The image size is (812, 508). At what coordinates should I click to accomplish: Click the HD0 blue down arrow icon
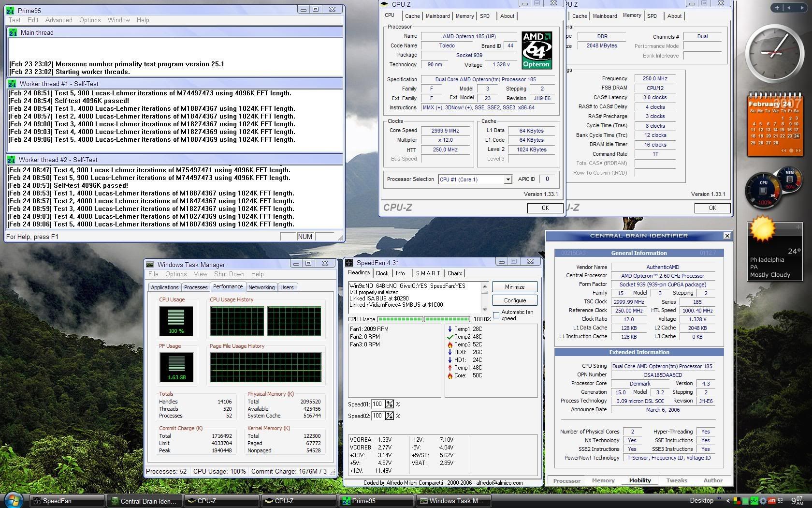[450, 352]
